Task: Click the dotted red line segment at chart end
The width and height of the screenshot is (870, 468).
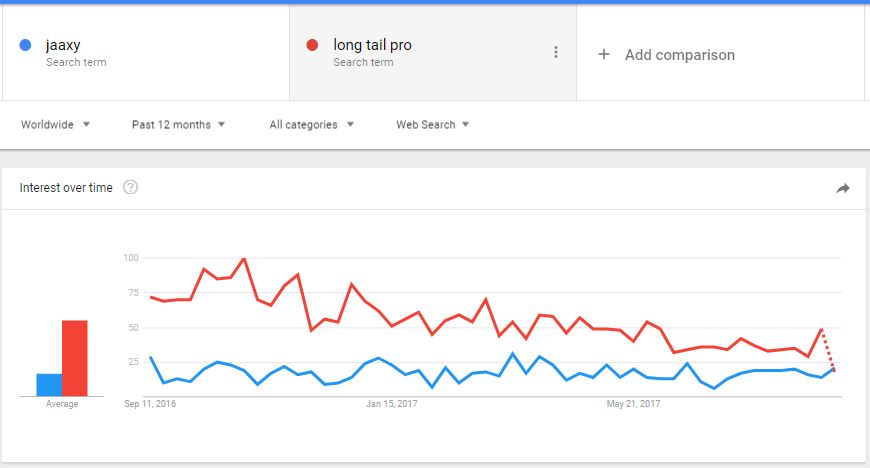Action: click(828, 350)
